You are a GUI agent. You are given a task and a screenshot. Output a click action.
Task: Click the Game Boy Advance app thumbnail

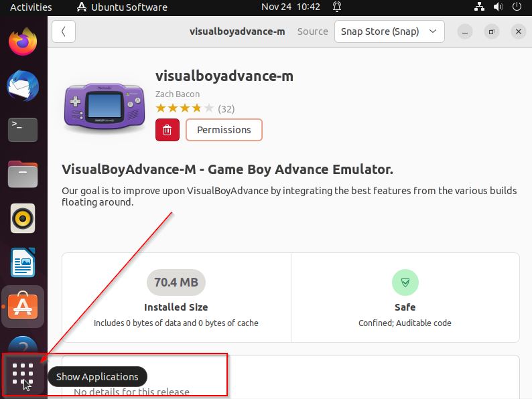(x=105, y=106)
